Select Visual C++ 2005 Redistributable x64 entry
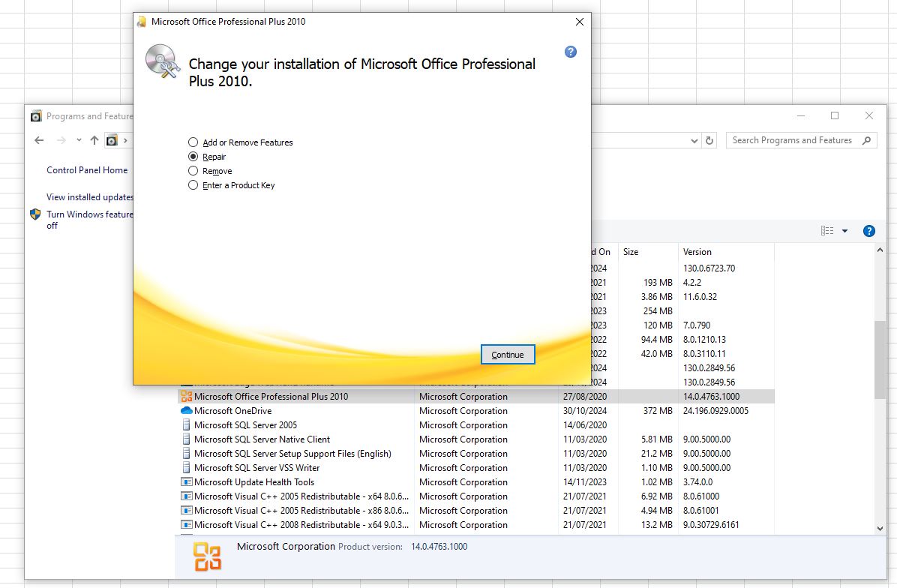Image resolution: width=897 pixels, height=588 pixels. coord(476,496)
